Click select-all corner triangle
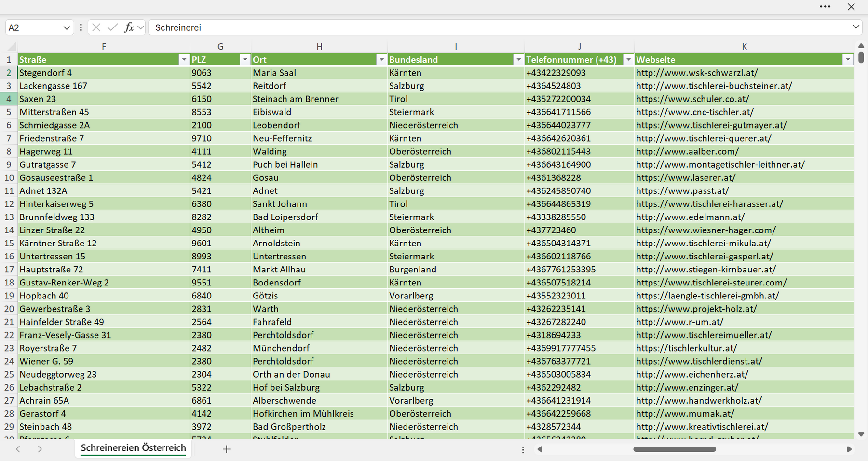 click(11, 47)
